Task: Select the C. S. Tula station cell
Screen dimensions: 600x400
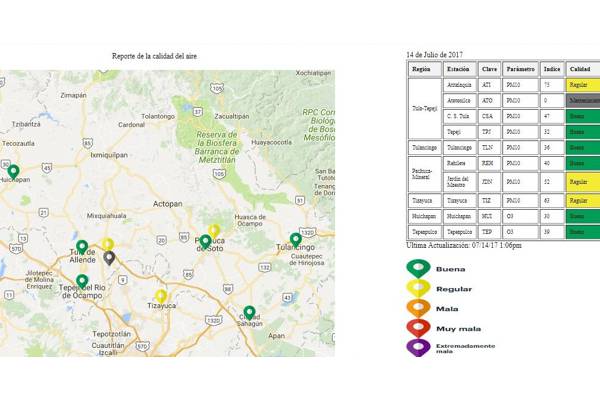Action: (x=460, y=116)
